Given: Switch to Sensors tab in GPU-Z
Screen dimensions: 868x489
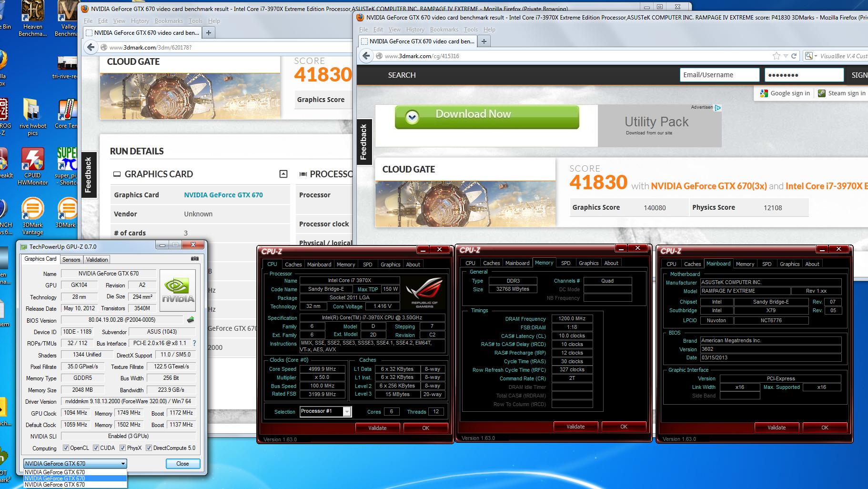Looking at the screenshot, I should [x=71, y=259].
